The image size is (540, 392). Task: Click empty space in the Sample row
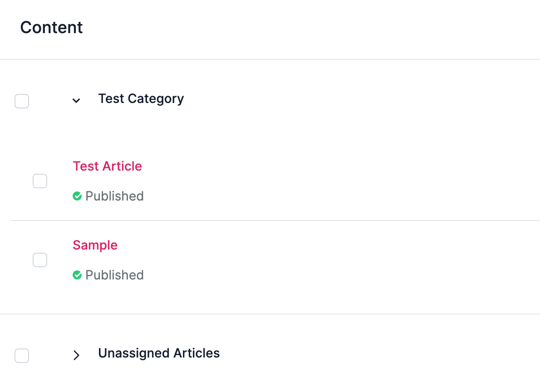[341, 260]
